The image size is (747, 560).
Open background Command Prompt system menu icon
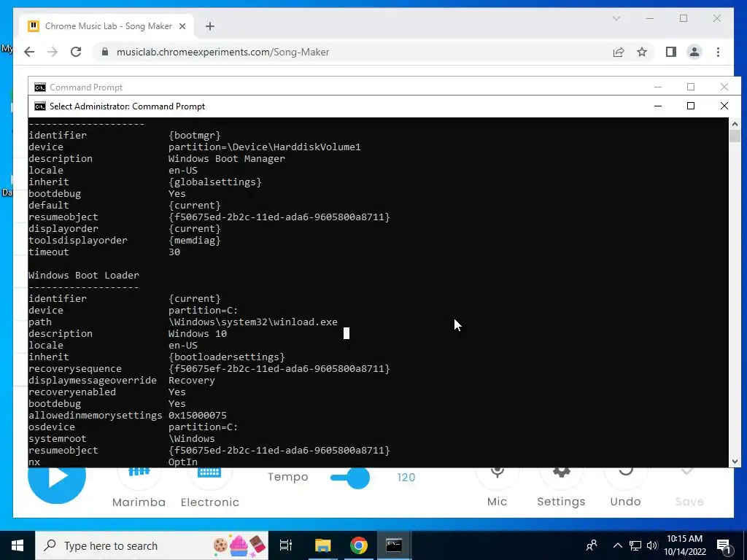tap(40, 87)
